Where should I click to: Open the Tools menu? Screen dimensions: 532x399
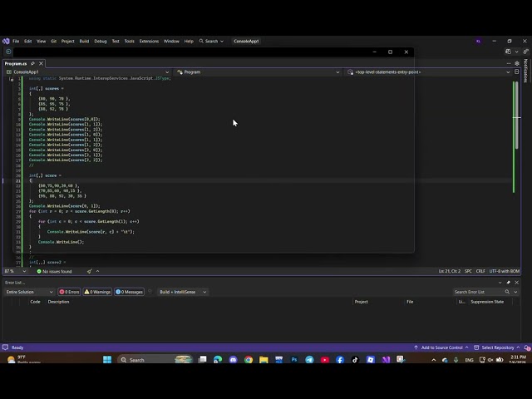pyautogui.click(x=130, y=41)
